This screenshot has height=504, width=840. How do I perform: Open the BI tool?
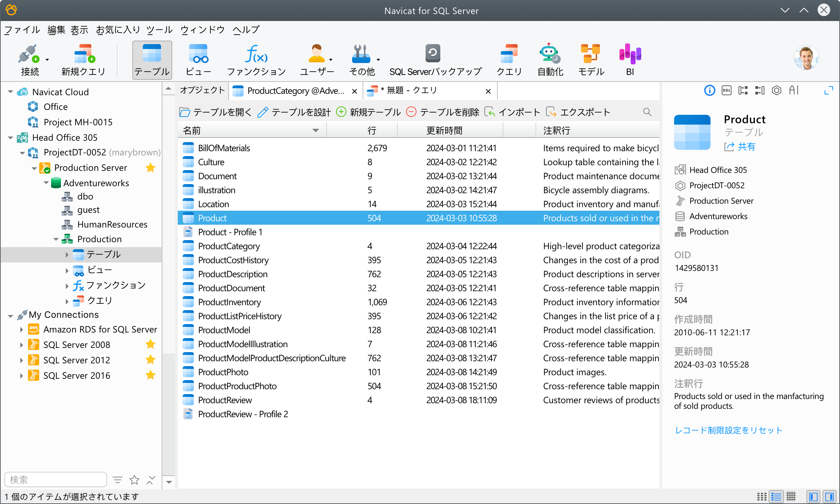pos(630,60)
